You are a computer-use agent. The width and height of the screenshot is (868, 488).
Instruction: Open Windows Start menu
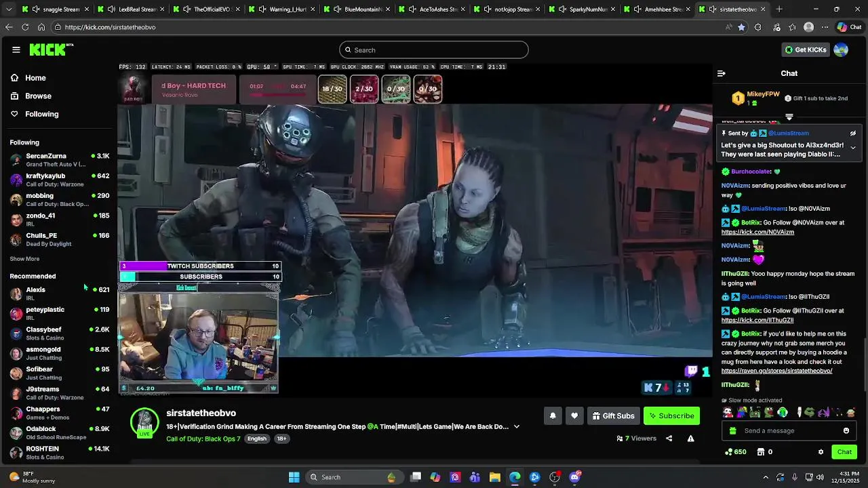(294, 477)
